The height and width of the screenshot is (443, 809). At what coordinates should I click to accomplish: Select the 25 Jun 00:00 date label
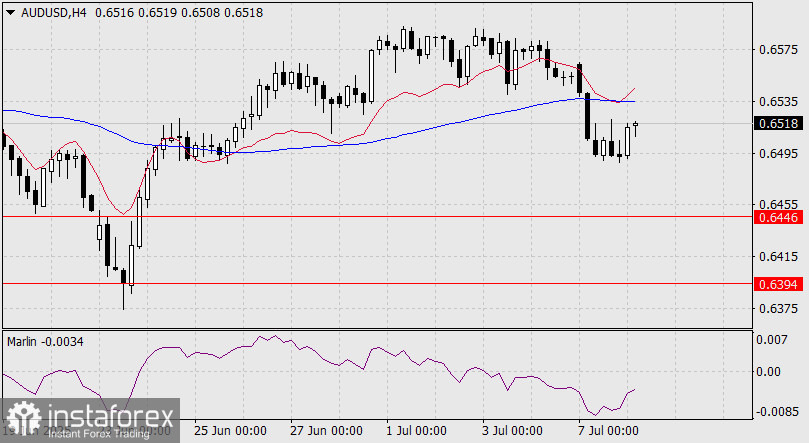point(230,431)
